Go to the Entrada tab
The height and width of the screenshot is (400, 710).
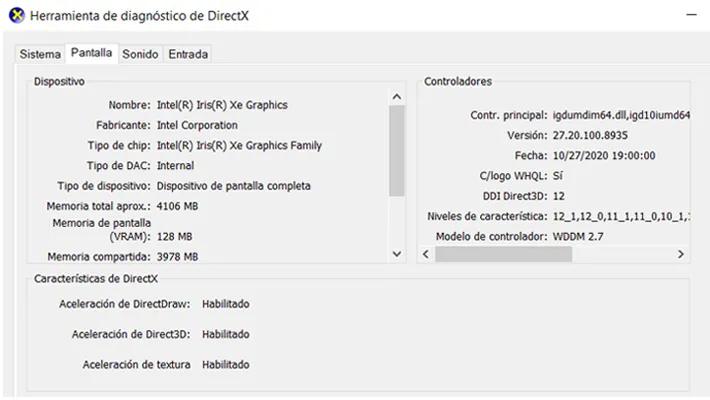[x=188, y=54]
